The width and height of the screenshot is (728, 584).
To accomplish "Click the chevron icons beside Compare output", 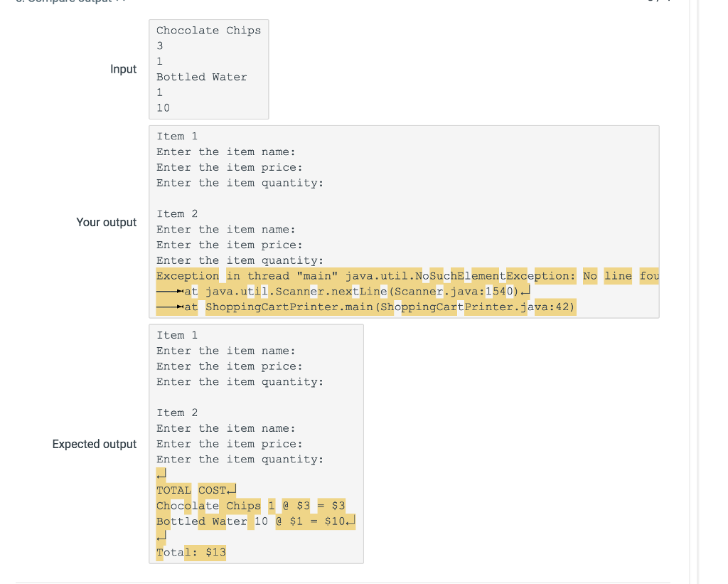I will pos(119,2).
